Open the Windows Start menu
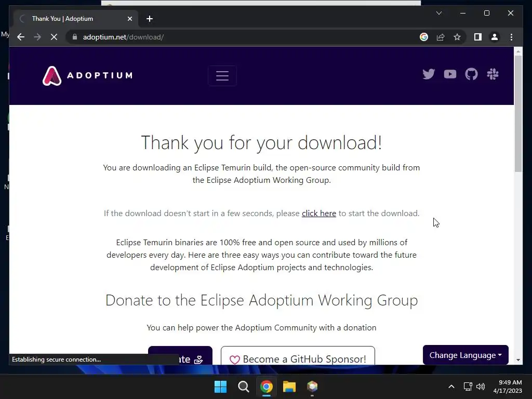The width and height of the screenshot is (532, 399). [x=220, y=387]
